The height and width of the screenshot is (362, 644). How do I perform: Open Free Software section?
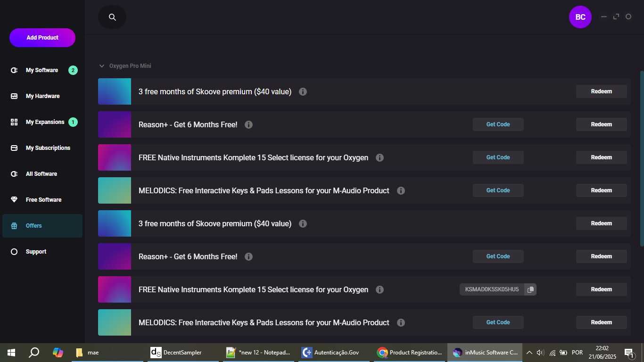click(42, 200)
